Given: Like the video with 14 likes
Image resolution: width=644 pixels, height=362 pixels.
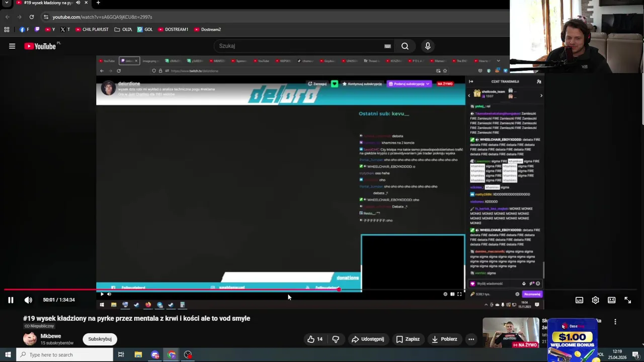Looking at the screenshot, I should [315, 339].
